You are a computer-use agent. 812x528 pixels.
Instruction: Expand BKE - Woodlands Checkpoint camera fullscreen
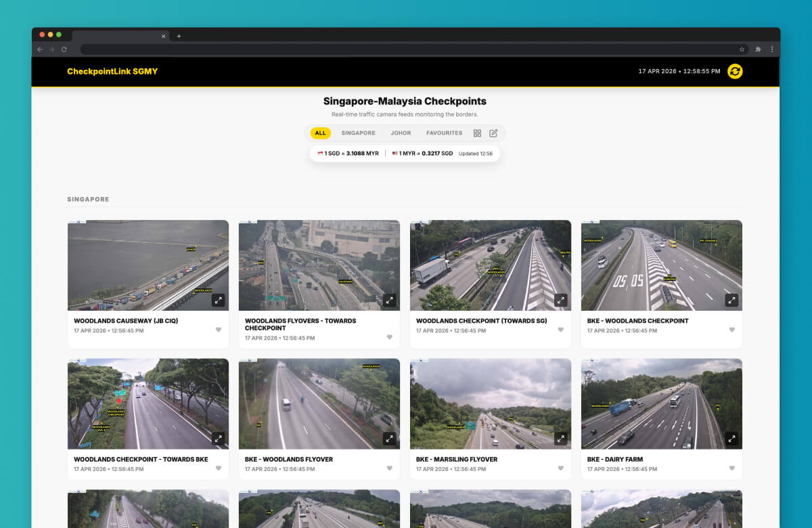(x=731, y=300)
